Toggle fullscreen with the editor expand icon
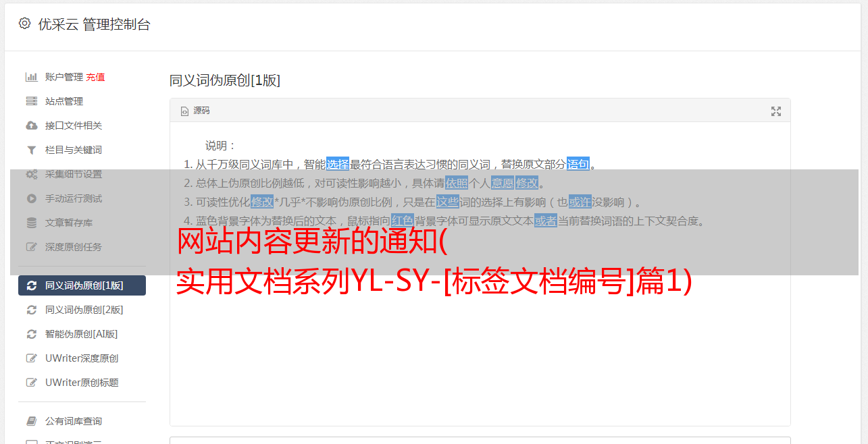 [x=776, y=111]
